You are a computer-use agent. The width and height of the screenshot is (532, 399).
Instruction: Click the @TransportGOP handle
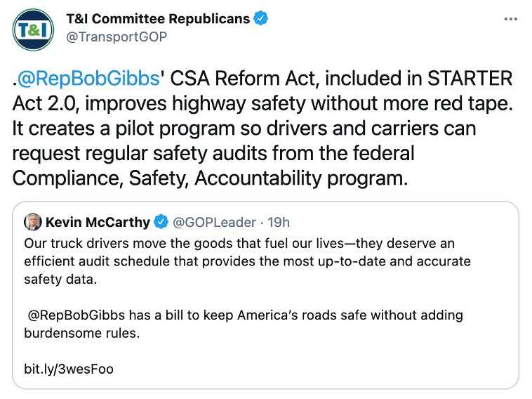tap(117, 37)
